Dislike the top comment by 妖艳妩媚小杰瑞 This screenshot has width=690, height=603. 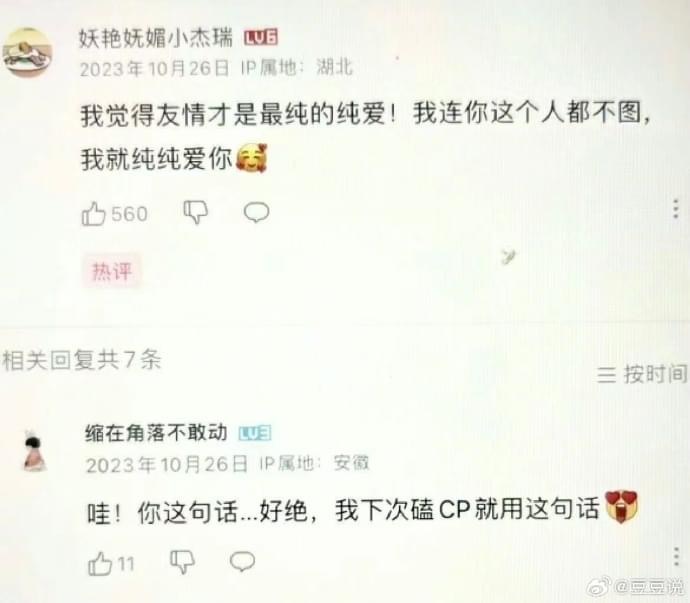(195, 213)
